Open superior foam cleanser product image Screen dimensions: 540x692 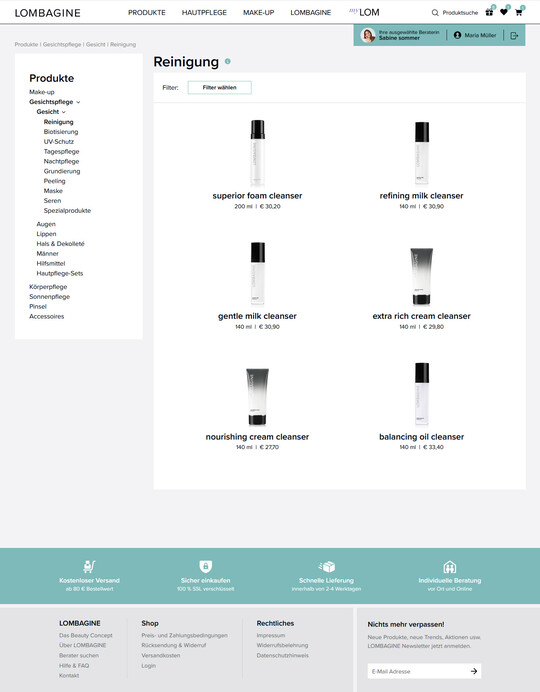coord(258,153)
